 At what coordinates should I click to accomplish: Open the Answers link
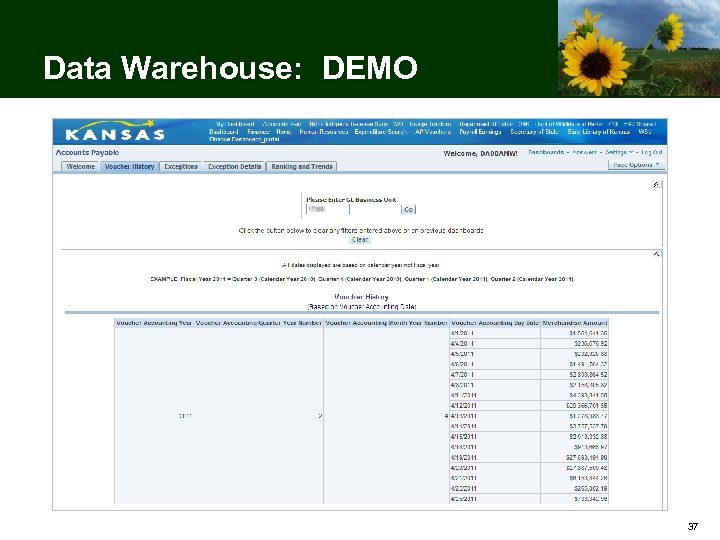585,152
